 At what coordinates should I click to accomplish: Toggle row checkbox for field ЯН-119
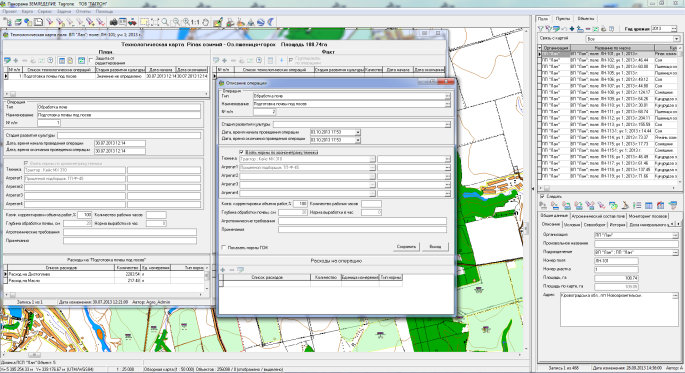pos(540,176)
